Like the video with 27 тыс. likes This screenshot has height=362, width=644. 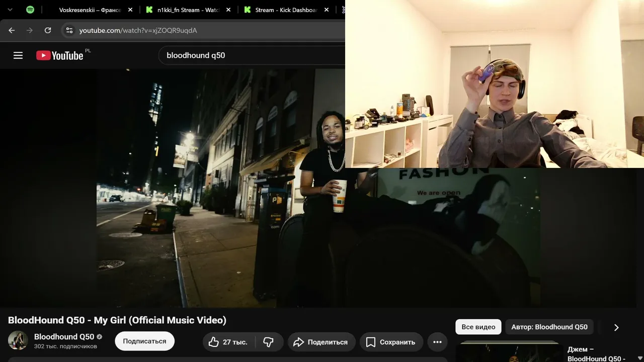[228, 342]
